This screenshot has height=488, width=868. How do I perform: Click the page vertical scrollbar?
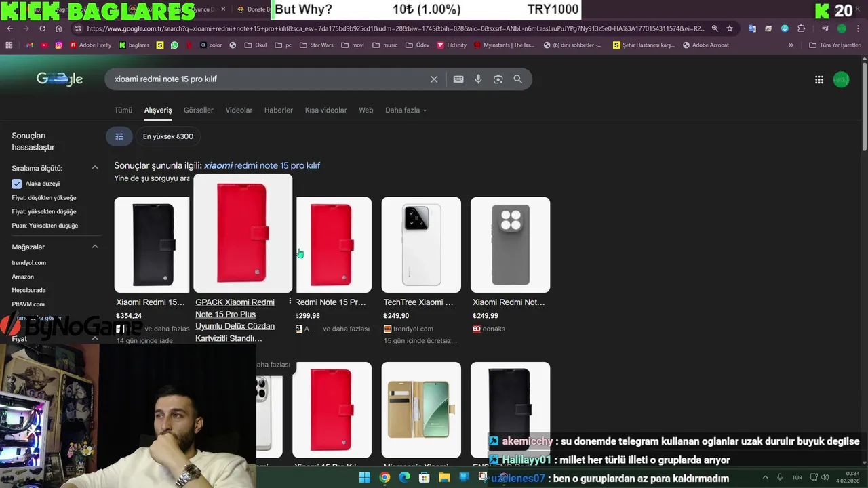coord(864,108)
